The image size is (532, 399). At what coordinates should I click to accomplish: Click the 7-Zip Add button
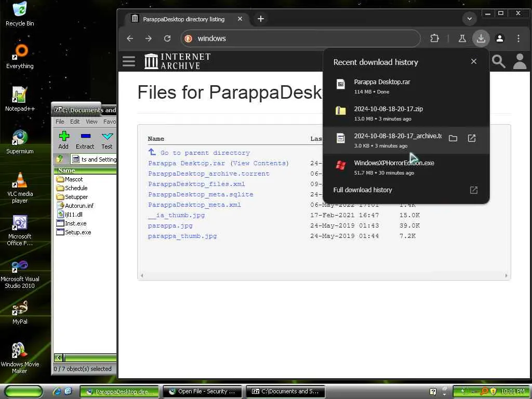click(x=63, y=140)
